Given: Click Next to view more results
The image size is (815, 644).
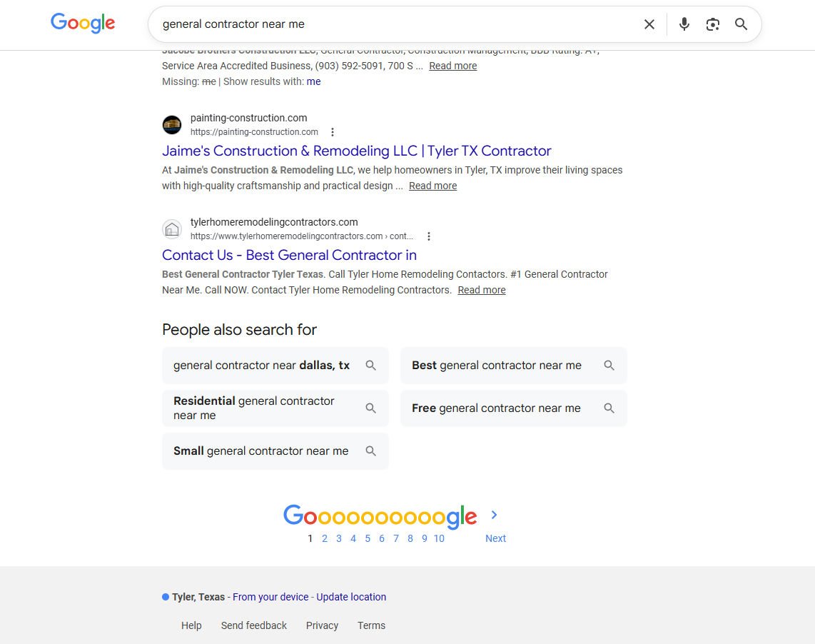Looking at the screenshot, I should coord(495,538).
